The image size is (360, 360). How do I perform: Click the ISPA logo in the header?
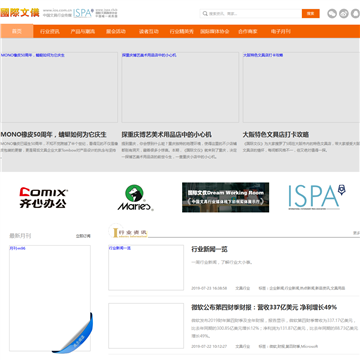83,13
